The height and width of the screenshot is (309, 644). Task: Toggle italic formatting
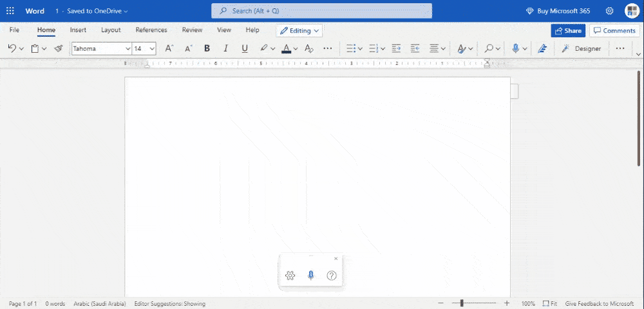pos(225,48)
